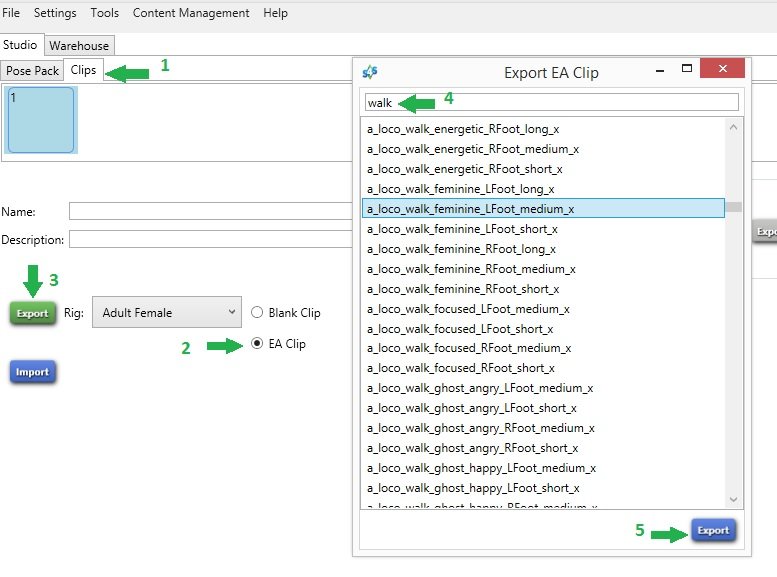Select a_loco_walk_focused_LFoot_short_x
777x577 pixels.
(543, 329)
